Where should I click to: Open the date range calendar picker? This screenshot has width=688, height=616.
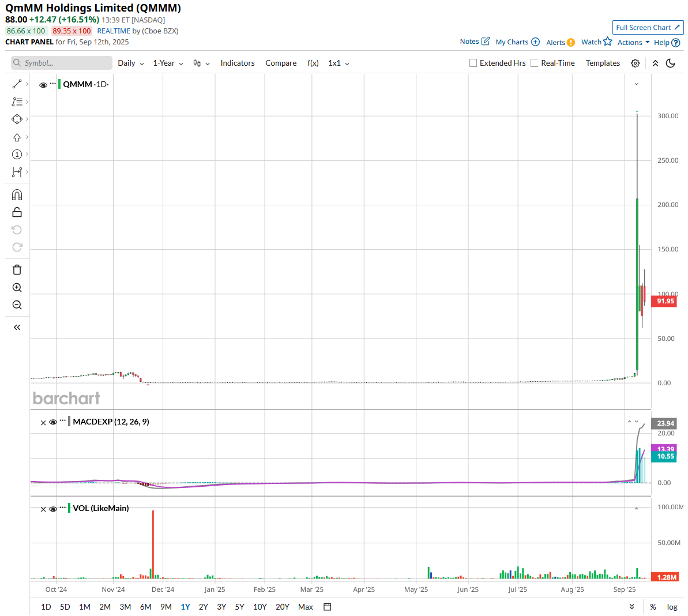tap(328, 607)
